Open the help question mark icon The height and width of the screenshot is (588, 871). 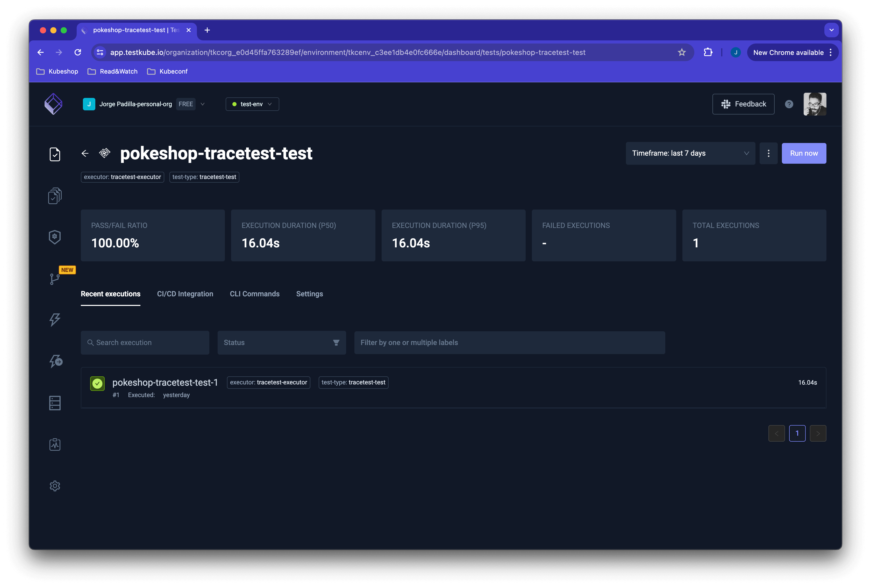(789, 104)
